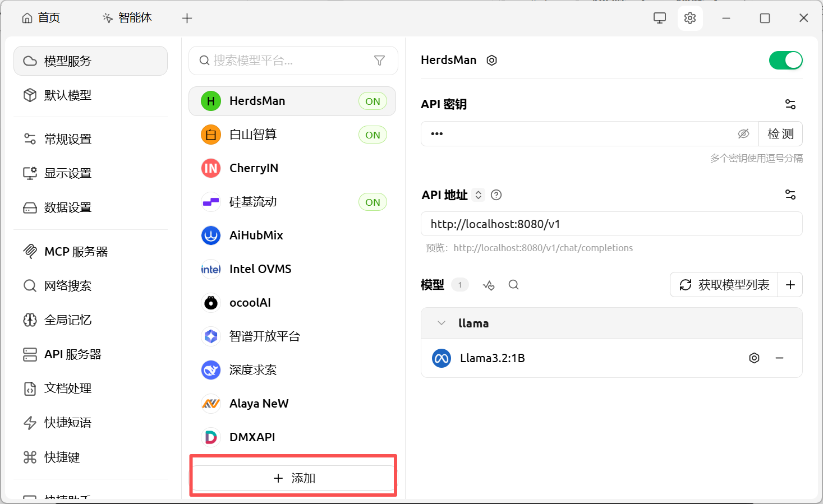
Task: Switch to the 智能体 tab
Action: pos(127,18)
